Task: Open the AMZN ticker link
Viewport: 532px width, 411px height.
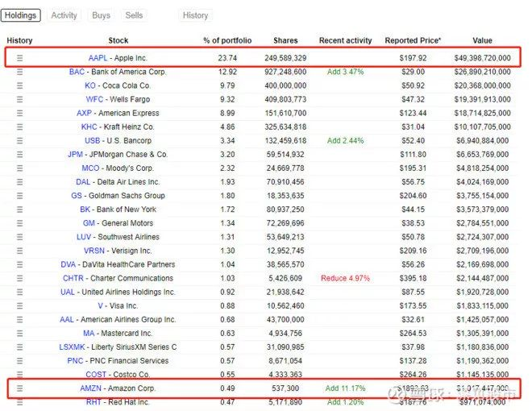Action: coord(90,388)
